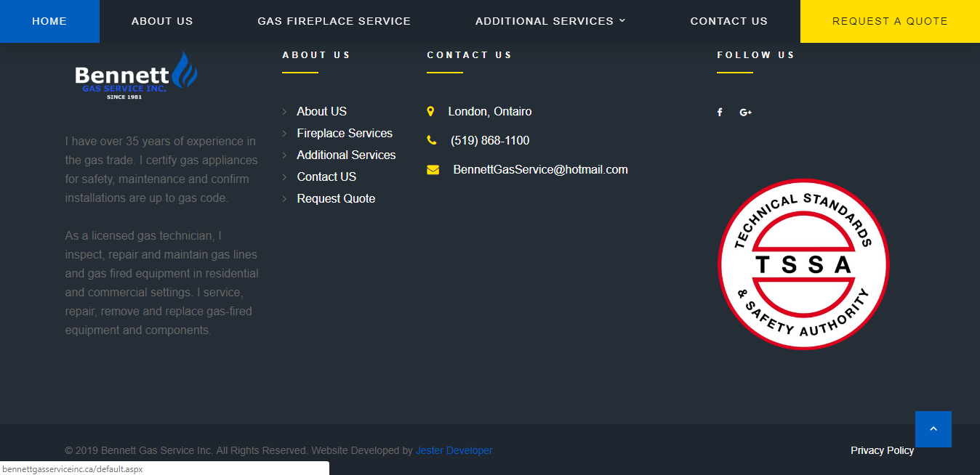Go to the Home menu item
The height and width of the screenshot is (475, 980).
(x=49, y=21)
